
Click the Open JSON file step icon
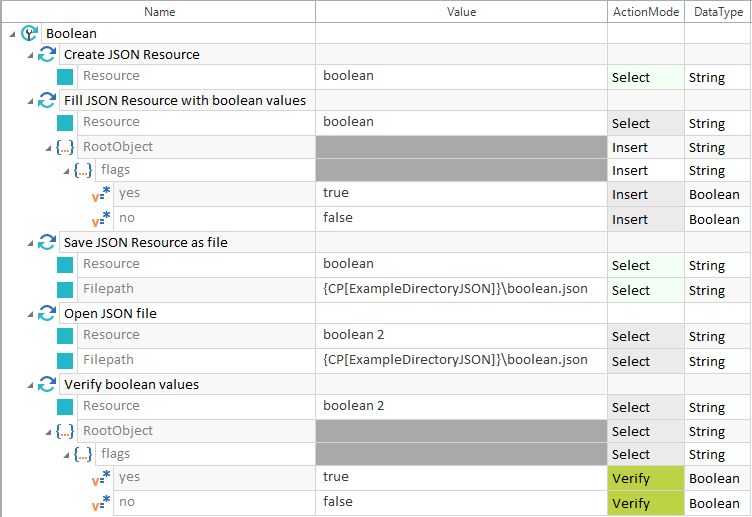pyautogui.click(x=47, y=313)
